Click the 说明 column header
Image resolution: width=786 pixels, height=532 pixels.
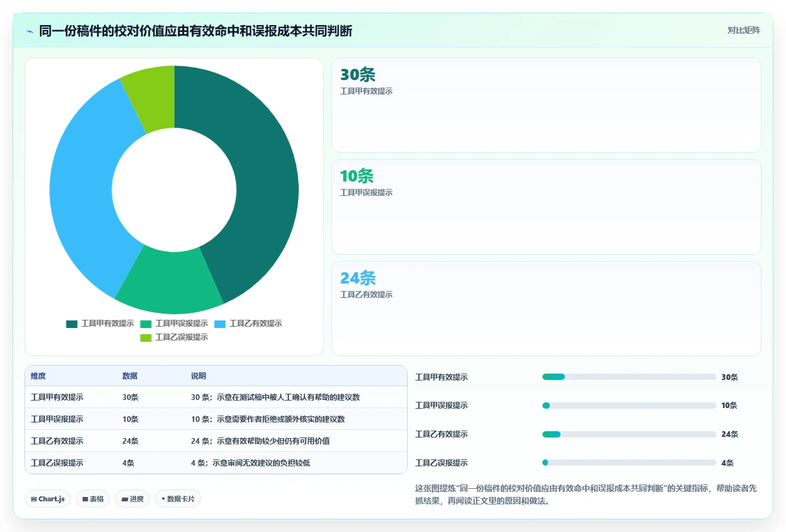tap(199, 376)
